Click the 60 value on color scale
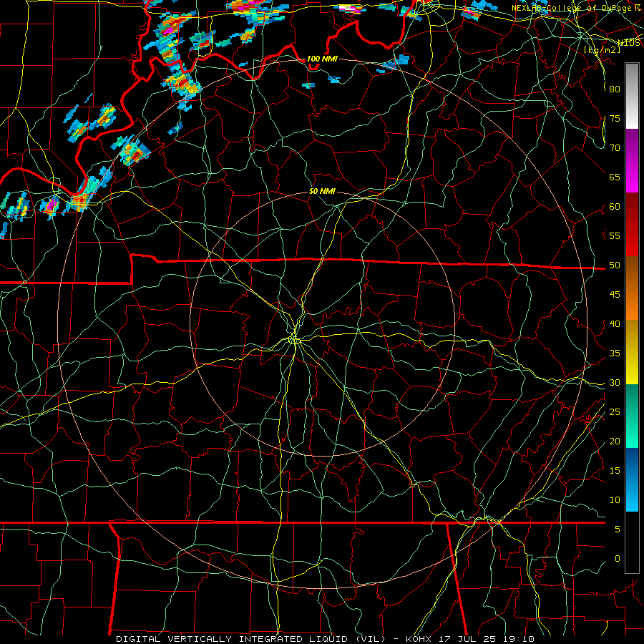644x644 pixels. point(615,207)
